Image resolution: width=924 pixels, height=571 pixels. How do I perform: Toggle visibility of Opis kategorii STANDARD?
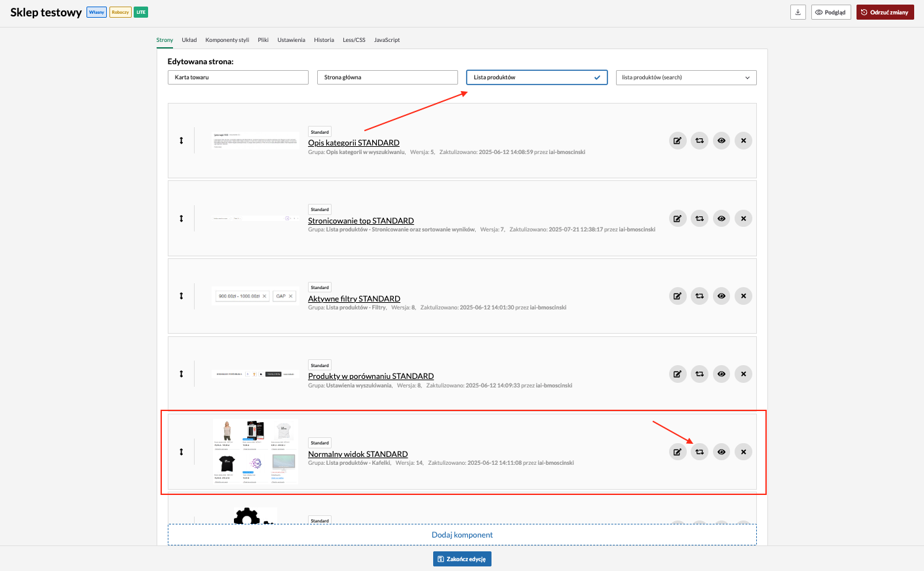pyautogui.click(x=722, y=141)
